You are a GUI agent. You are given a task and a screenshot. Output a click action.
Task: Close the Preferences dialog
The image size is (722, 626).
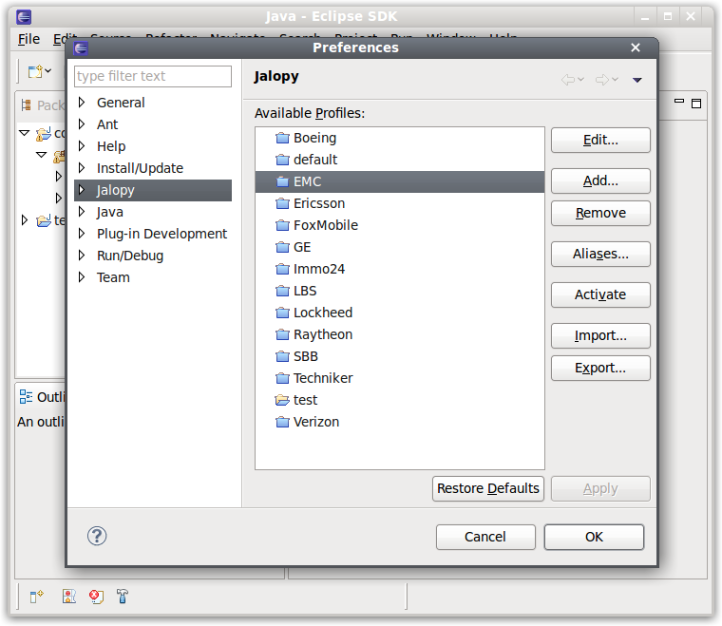635,48
